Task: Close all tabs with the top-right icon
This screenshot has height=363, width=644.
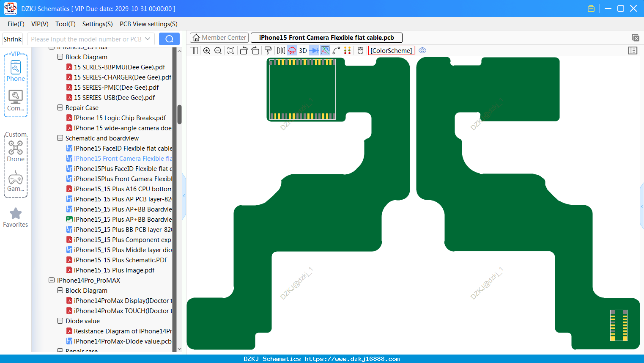Action: (x=635, y=38)
